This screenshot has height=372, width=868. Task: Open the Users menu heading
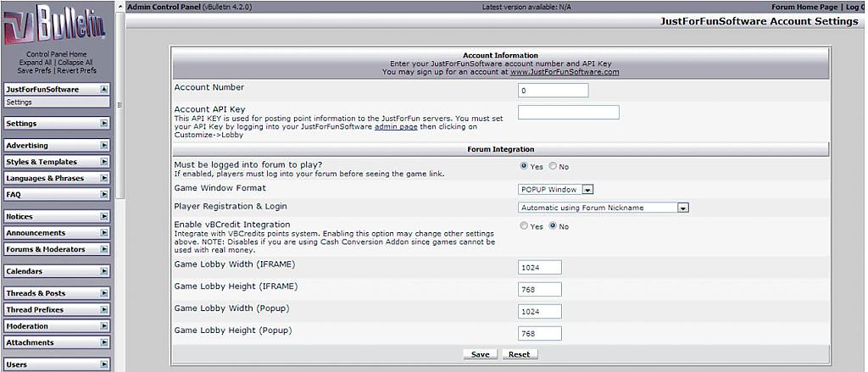[x=17, y=364]
